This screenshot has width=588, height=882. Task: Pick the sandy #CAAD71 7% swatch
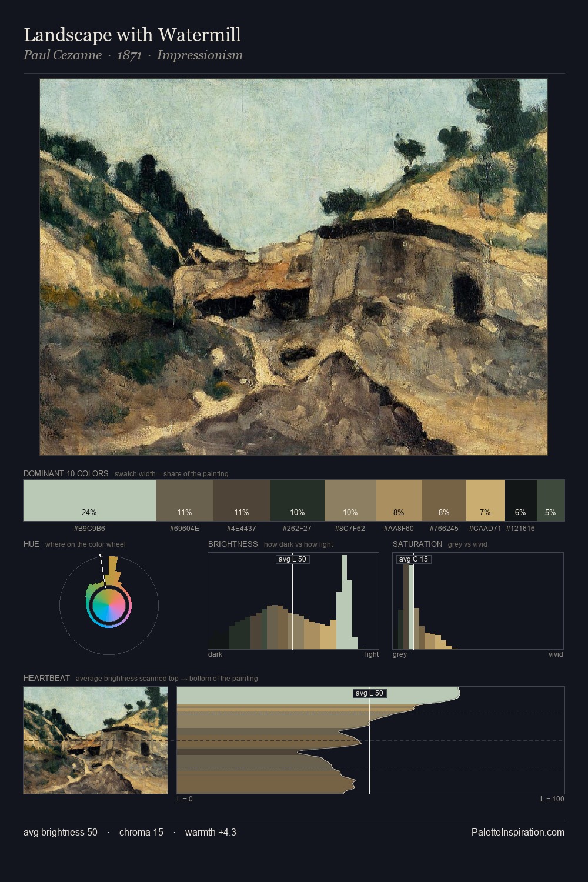click(485, 500)
